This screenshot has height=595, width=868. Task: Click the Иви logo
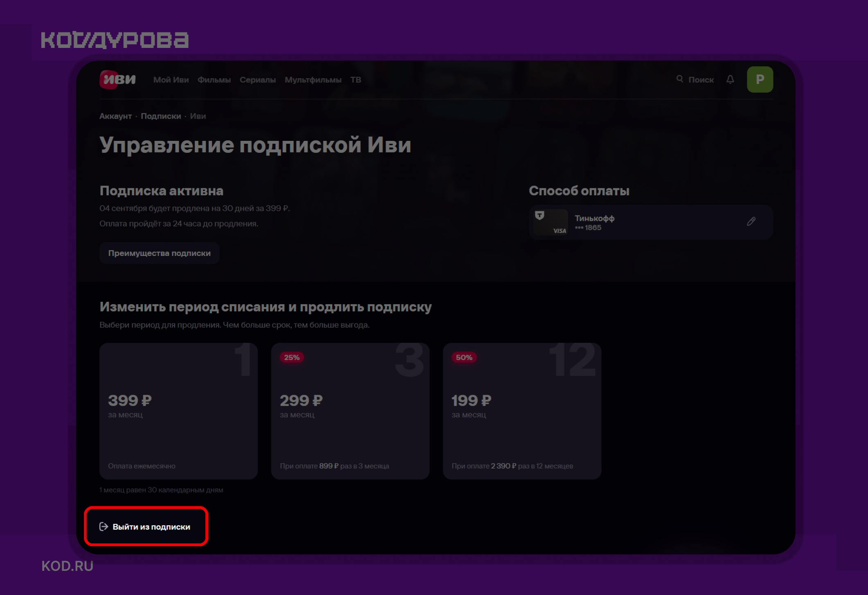[118, 79]
